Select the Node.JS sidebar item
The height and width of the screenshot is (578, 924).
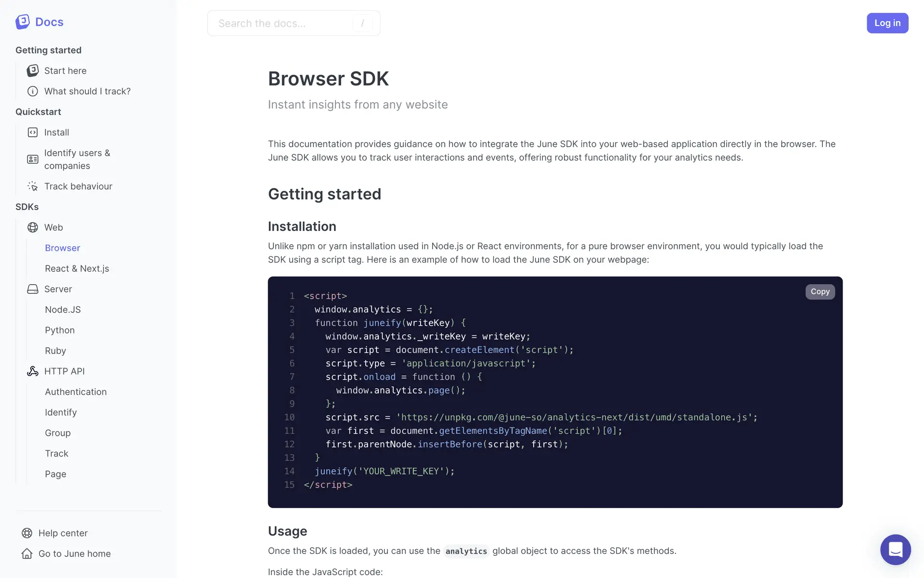tap(63, 310)
